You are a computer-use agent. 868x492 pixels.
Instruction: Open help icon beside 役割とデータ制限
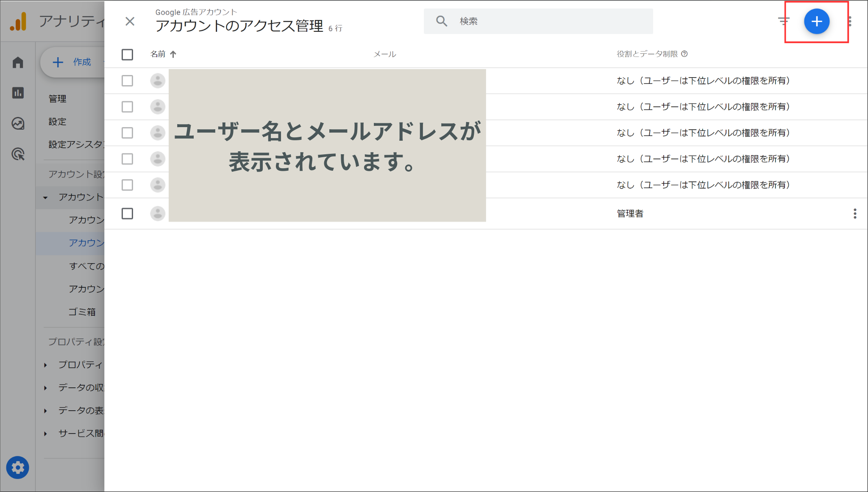pos(684,54)
